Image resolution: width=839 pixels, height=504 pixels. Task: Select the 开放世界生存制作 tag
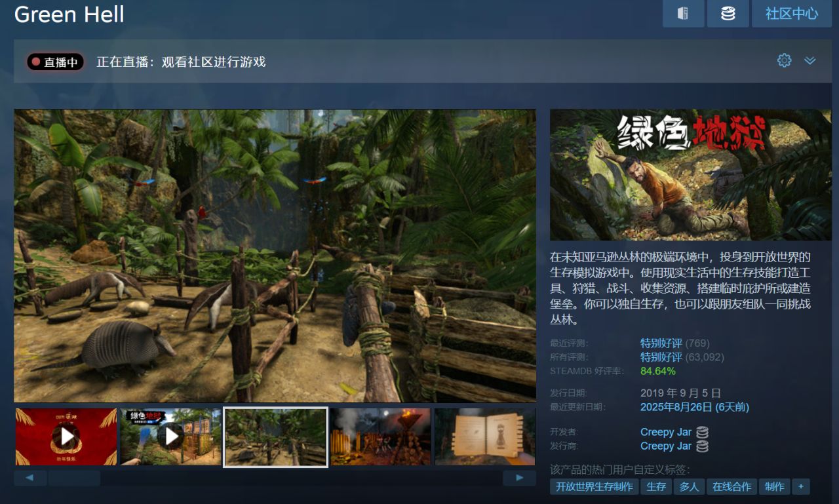(595, 486)
